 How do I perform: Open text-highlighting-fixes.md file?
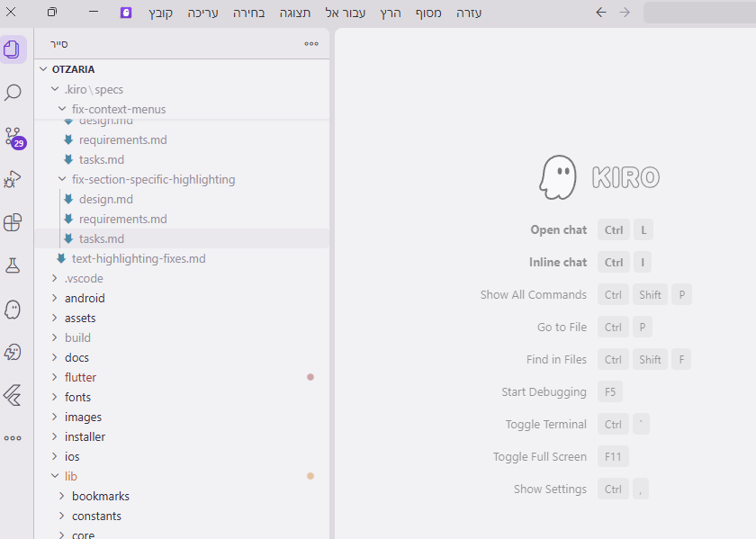click(139, 258)
